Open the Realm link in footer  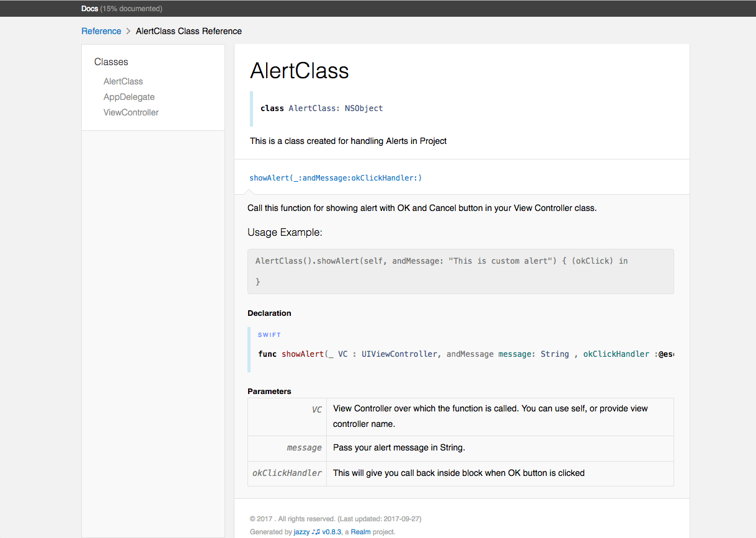pyautogui.click(x=362, y=532)
